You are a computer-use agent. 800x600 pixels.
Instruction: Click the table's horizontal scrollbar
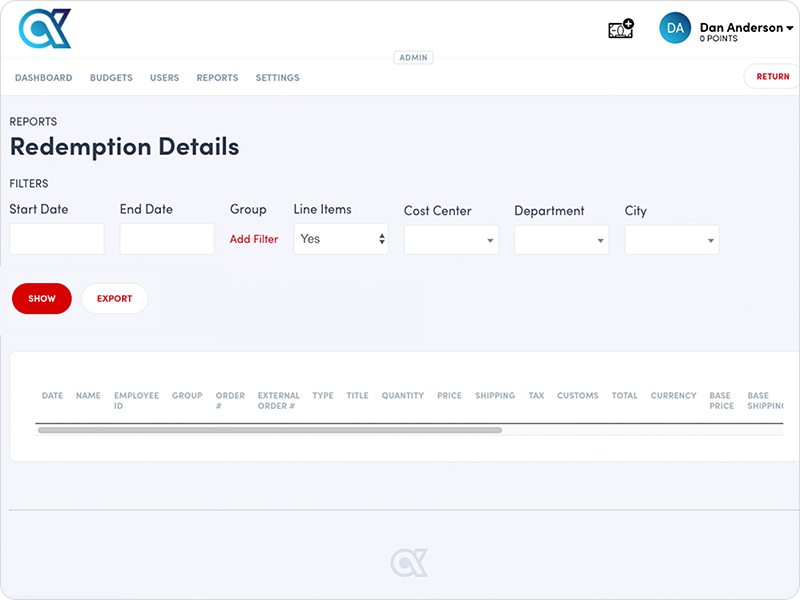270,430
